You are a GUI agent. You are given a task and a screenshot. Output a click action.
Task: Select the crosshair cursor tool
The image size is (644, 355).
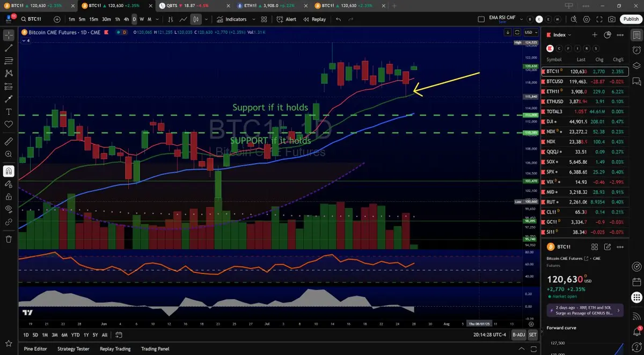point(9,35)
